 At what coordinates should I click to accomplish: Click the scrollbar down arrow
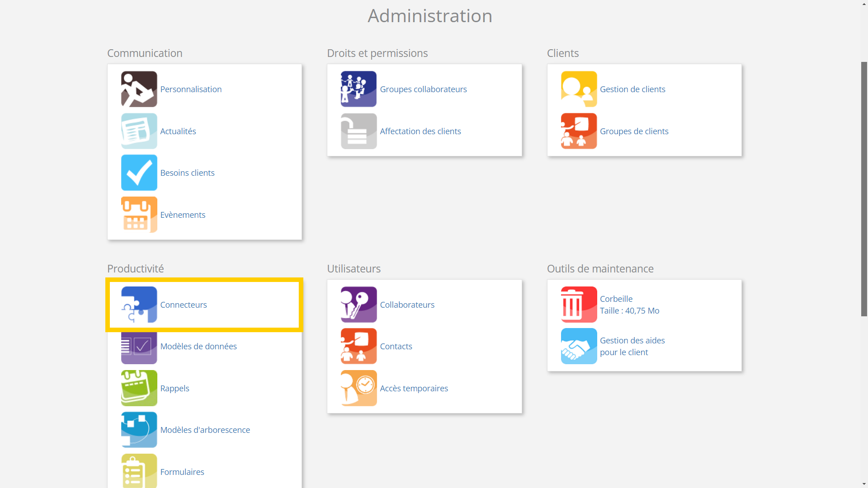pyautogui.click(x=864, y=484)
